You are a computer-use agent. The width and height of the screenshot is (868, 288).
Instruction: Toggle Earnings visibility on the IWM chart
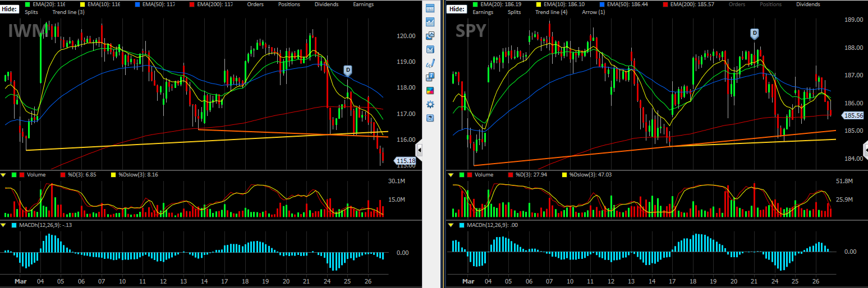[x=364, y=4]
